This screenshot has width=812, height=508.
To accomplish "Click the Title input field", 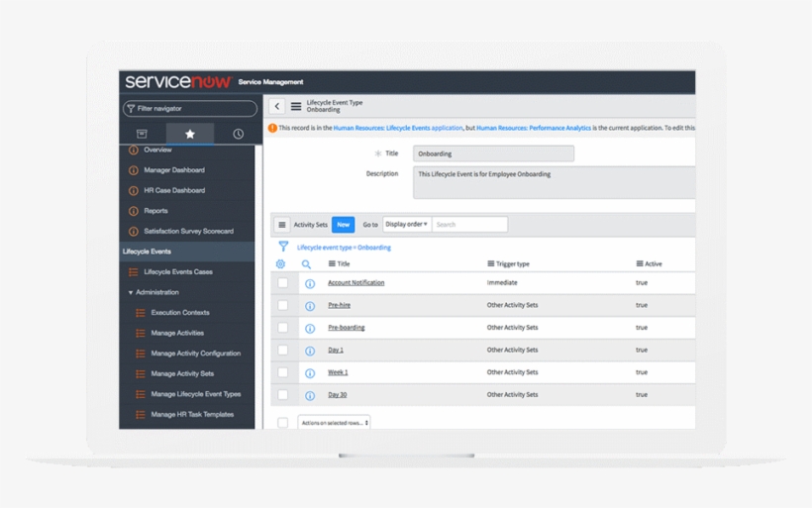I will (x=493, y=153).
